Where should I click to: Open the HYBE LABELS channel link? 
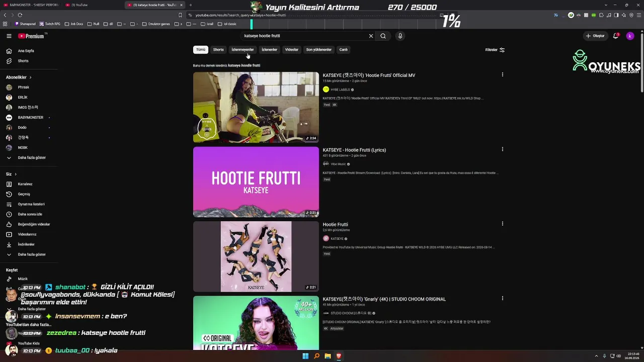[340, 89]
